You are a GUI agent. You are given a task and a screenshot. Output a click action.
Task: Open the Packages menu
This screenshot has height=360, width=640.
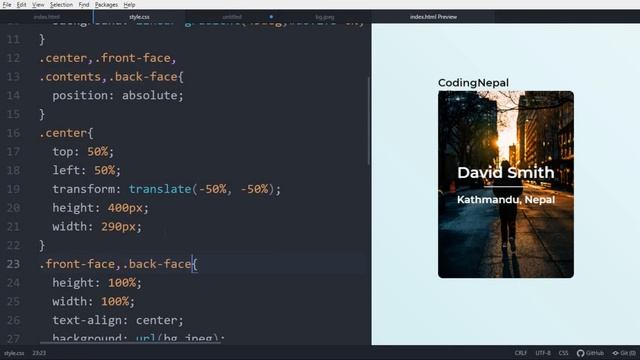[x=106, y=5]
